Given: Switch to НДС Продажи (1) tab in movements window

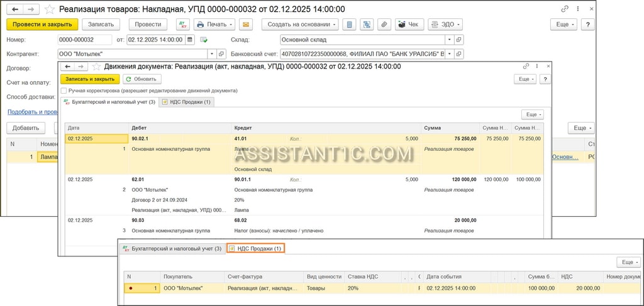Looking at the screenshot, I should coord(186,102).
